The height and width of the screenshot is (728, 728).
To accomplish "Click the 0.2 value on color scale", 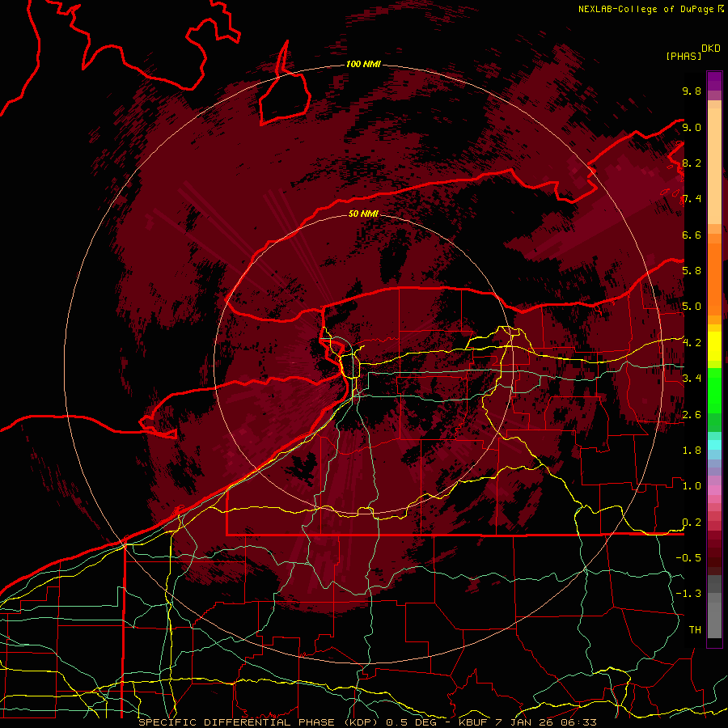I will pos(692,523).
